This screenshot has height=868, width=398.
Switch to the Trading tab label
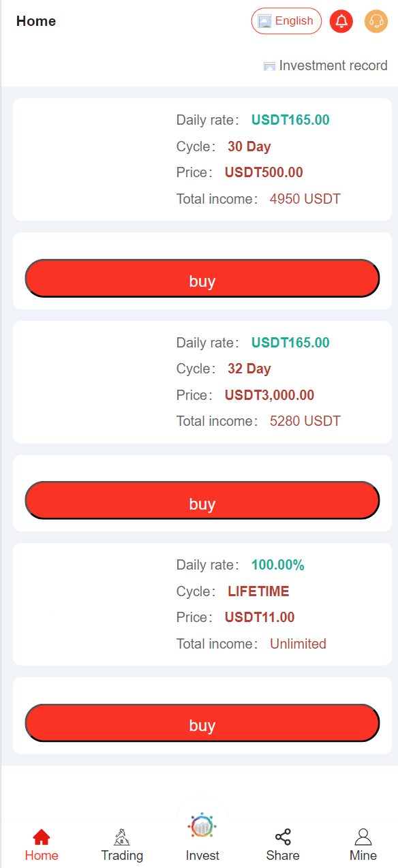[122, 855]
